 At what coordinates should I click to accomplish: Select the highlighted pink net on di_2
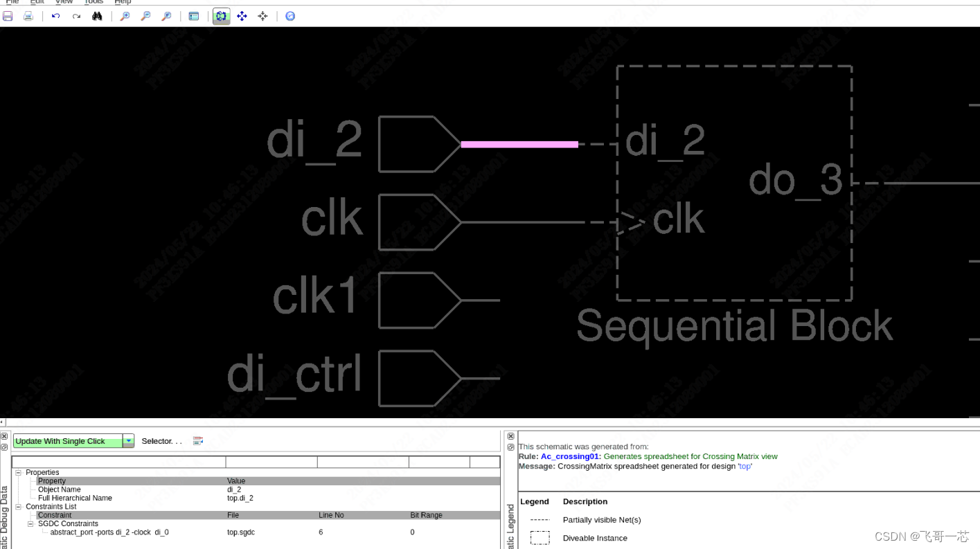point(518,144)
